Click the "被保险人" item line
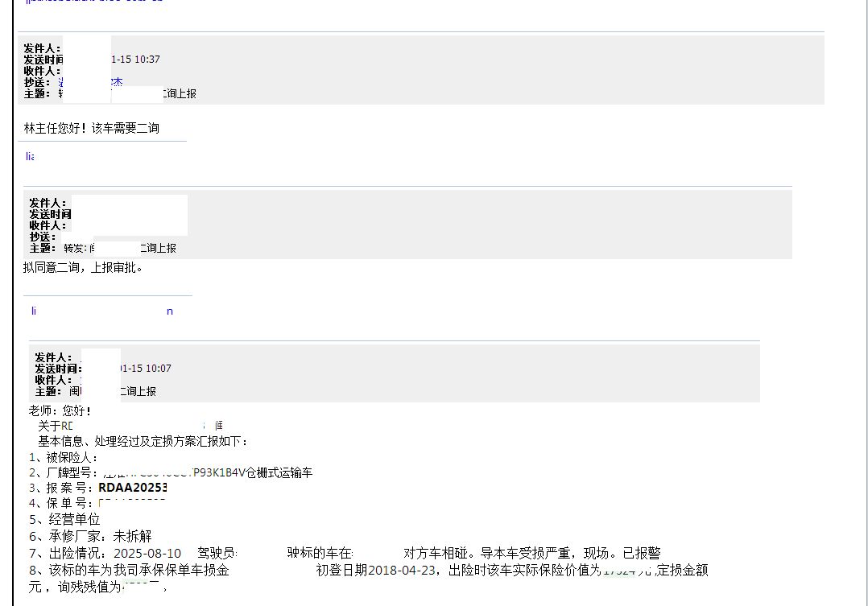Screen dimensions: 868x606 [x=63, y=457]
